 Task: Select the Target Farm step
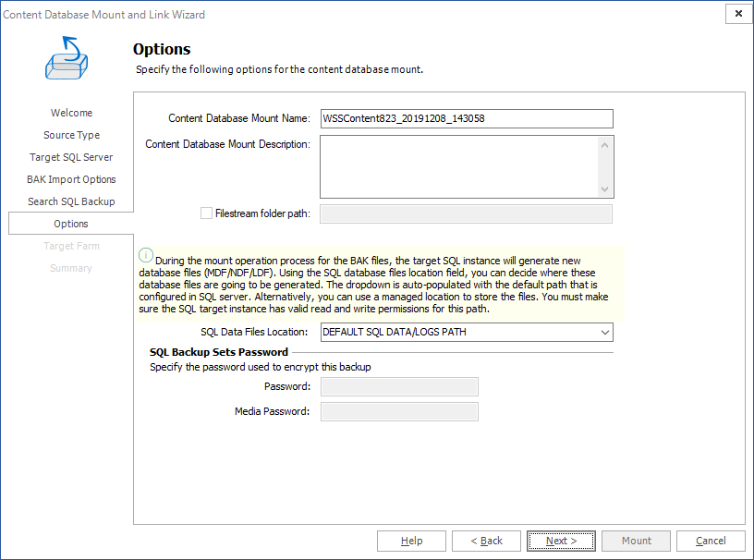(x=71, y=246)
